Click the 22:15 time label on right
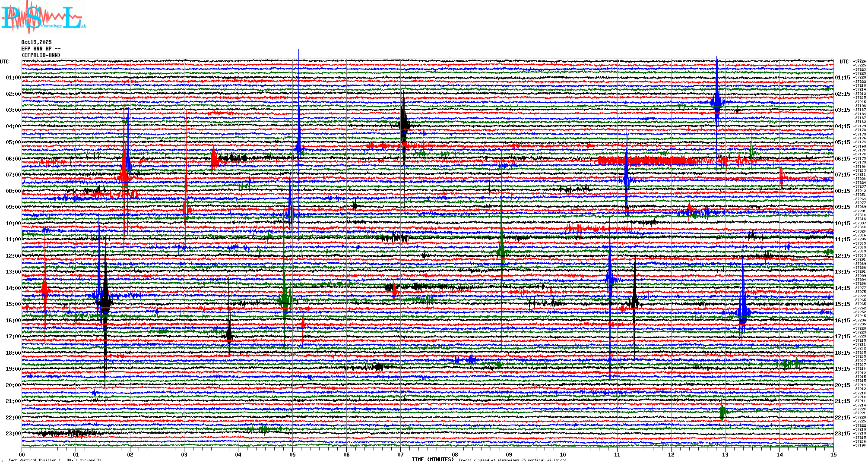 [x=842, y=418]
